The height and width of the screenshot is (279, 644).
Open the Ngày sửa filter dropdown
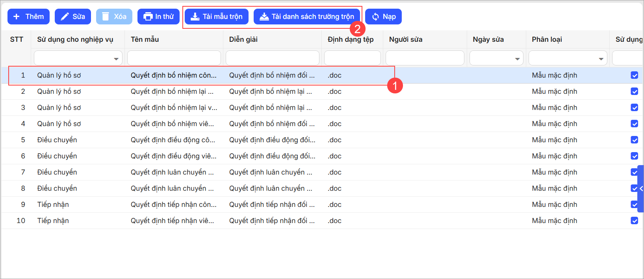[x=517, y=59]
